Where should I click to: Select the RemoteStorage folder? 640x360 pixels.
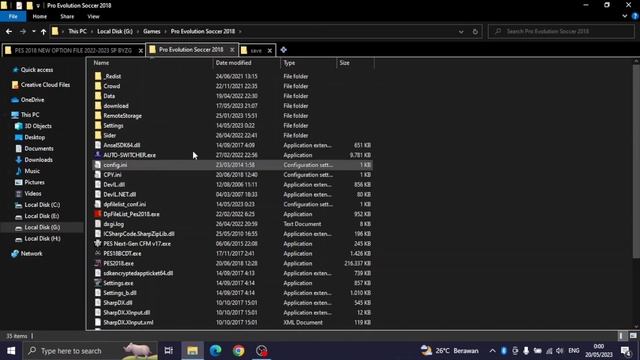232,116
